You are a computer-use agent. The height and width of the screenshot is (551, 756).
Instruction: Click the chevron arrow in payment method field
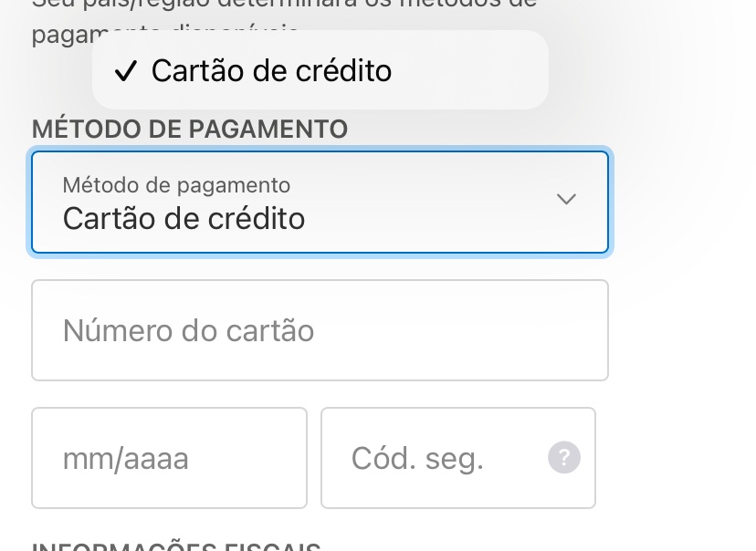[566, 200]
